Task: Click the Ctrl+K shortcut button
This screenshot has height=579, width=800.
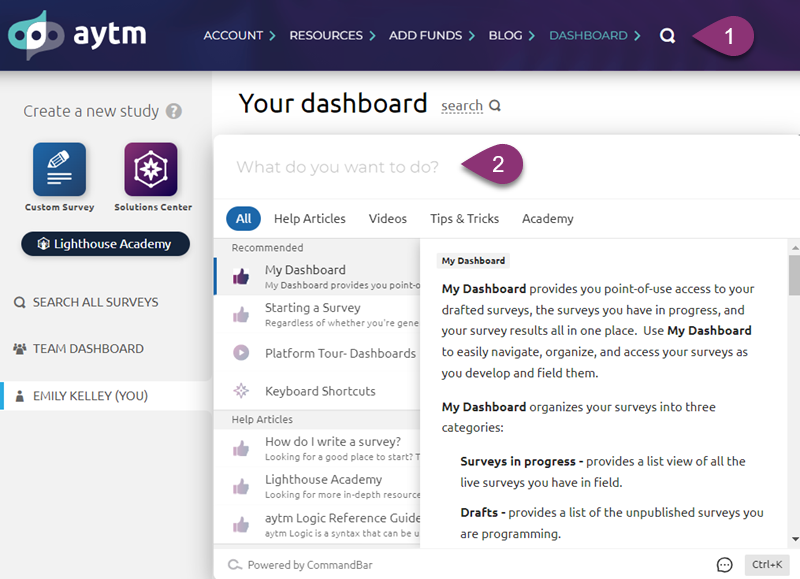Action: pyautogui.click(x=767, y=565)
